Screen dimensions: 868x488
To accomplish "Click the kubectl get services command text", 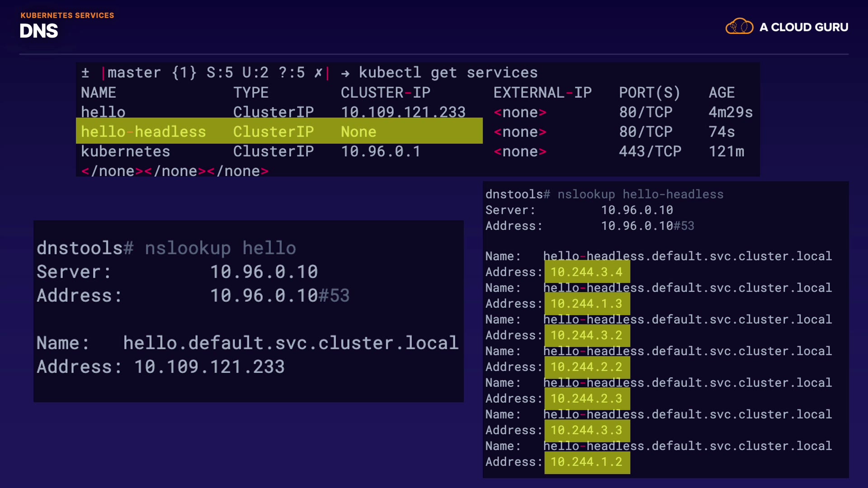I will pyautogui.click(x=448, y=73).
